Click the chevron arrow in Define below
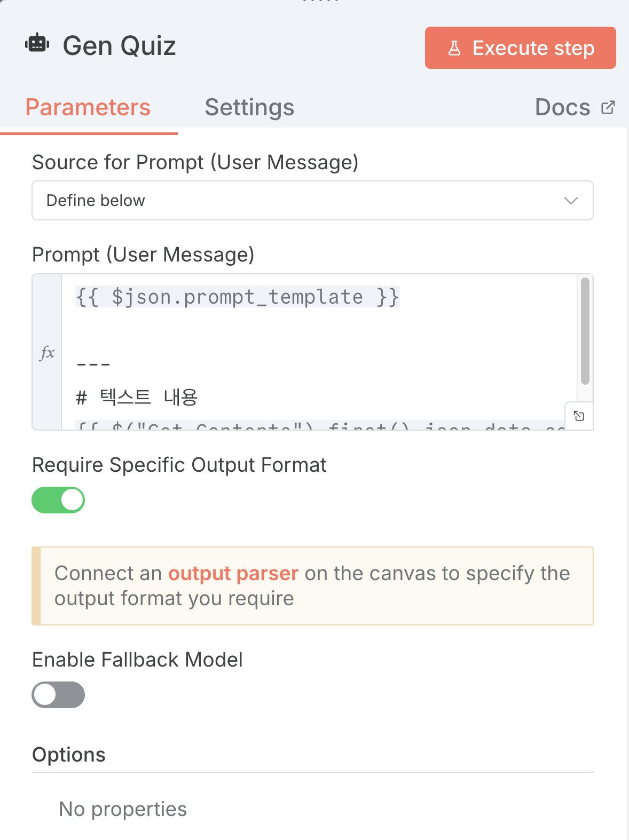 [571, 201]
